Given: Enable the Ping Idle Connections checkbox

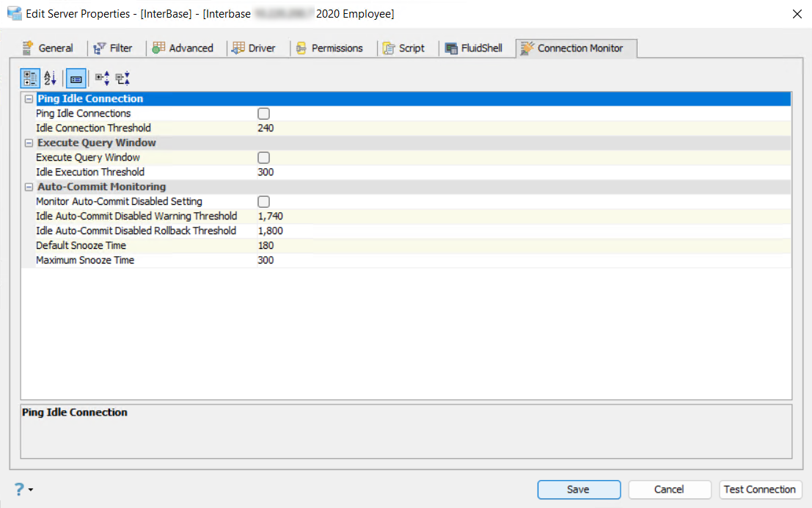Looking at the screenshot, I should (263, 114).
